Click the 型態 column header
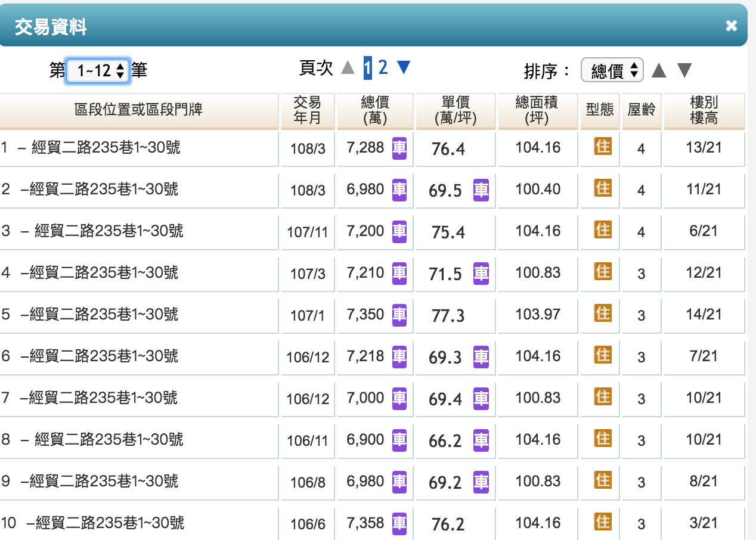756x540 pixels. click(x=600, y=110)
